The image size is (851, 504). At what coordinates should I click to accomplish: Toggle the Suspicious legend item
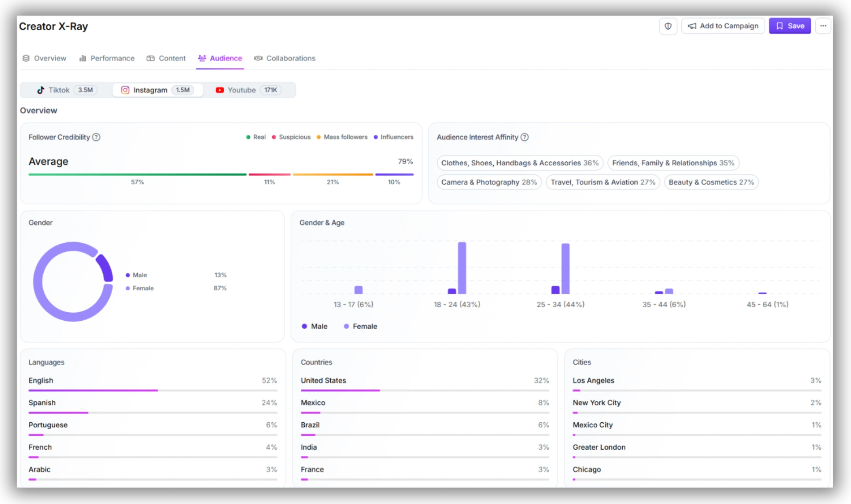pyautogui.click(x=291, y=137)
